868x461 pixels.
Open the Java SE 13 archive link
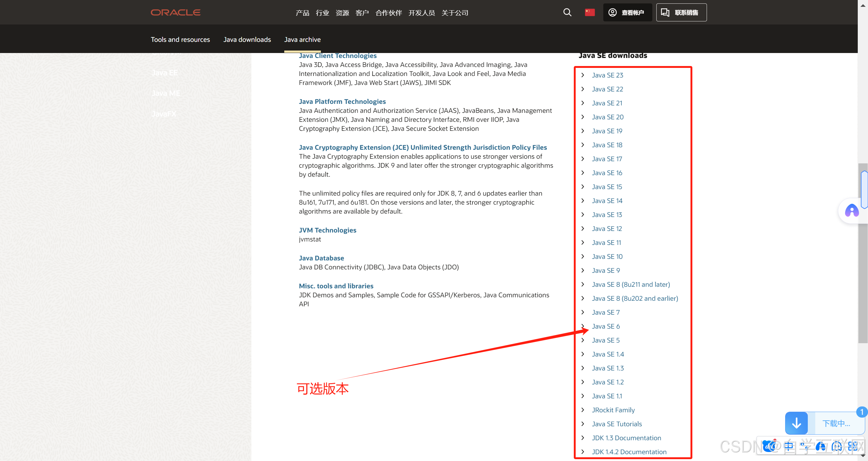(x=607, y=215)
